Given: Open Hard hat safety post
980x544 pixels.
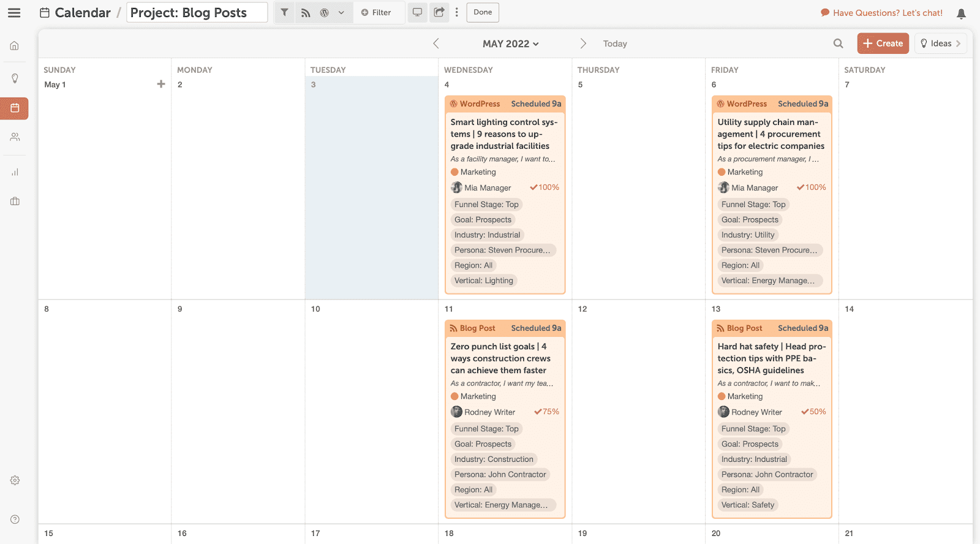Looking at the screenshot, I should coord(771,358).
